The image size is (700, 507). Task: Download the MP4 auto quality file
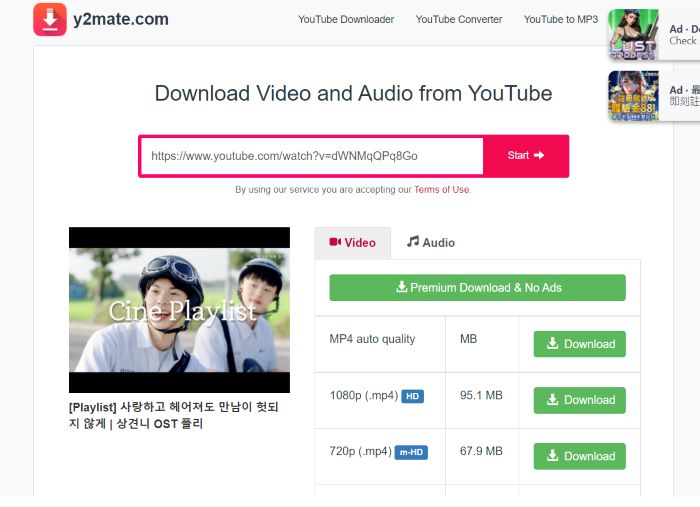tap(580, 344)
